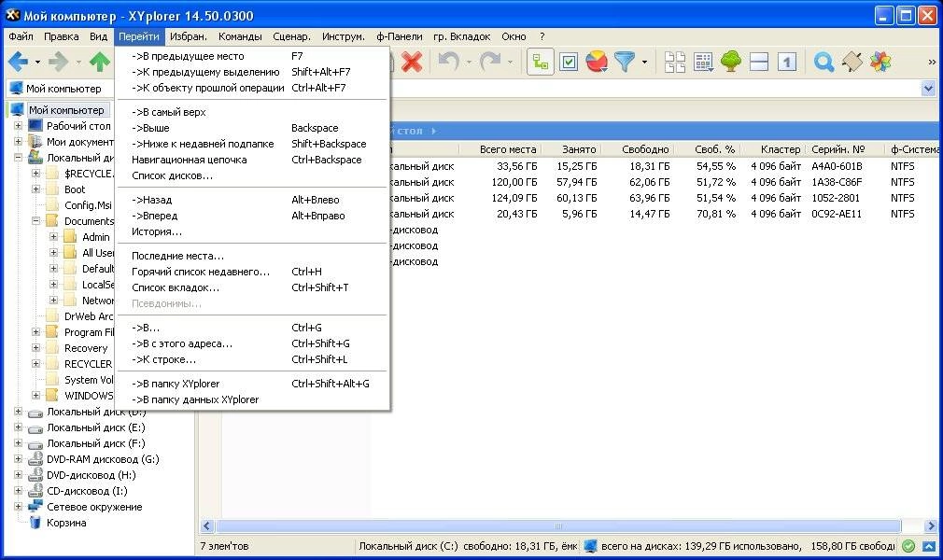
Task: Expand the Сетевое окружение tree node
Action: tap(18, 507)
